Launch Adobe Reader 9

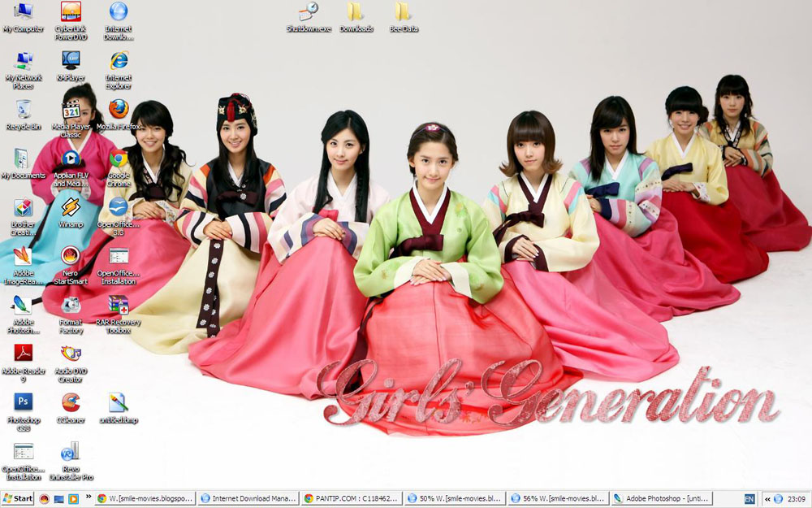click(24, 363)
